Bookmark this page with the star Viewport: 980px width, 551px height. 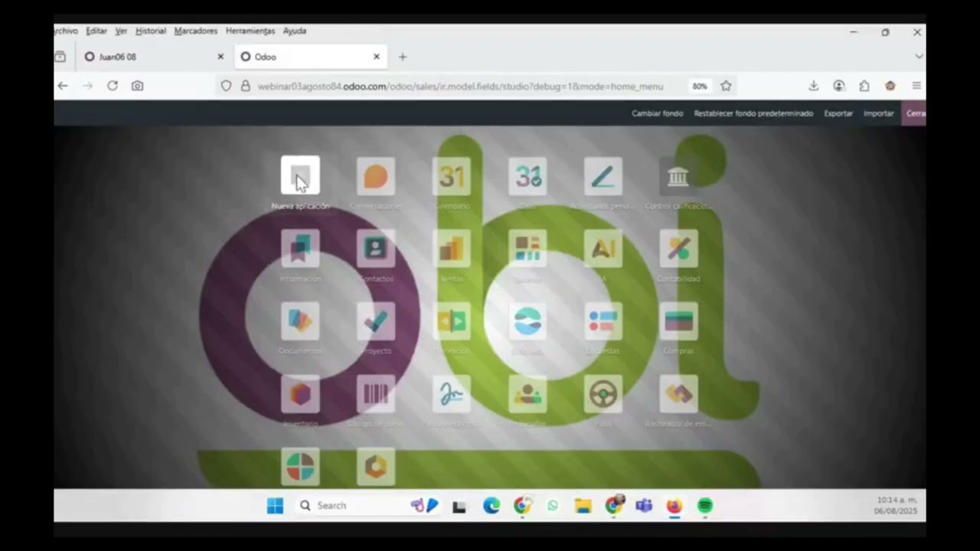point(726,86)
